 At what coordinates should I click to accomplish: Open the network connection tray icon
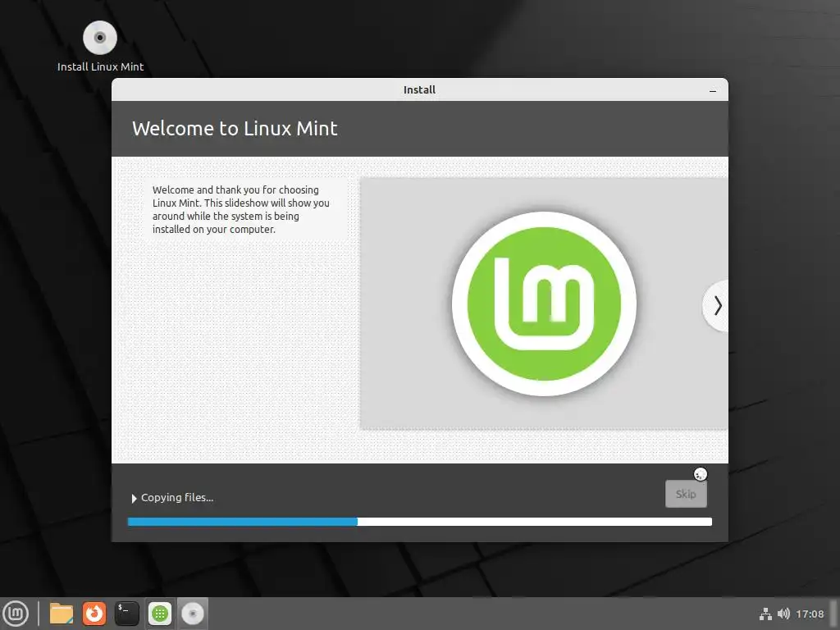pyautogui.click(x=765, y=614)
